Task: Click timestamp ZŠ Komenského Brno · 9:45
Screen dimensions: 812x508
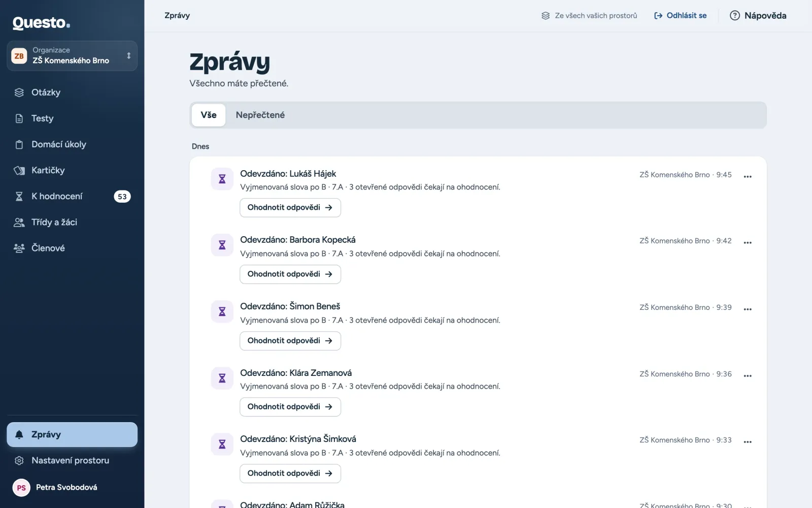Action: point(685,175)
